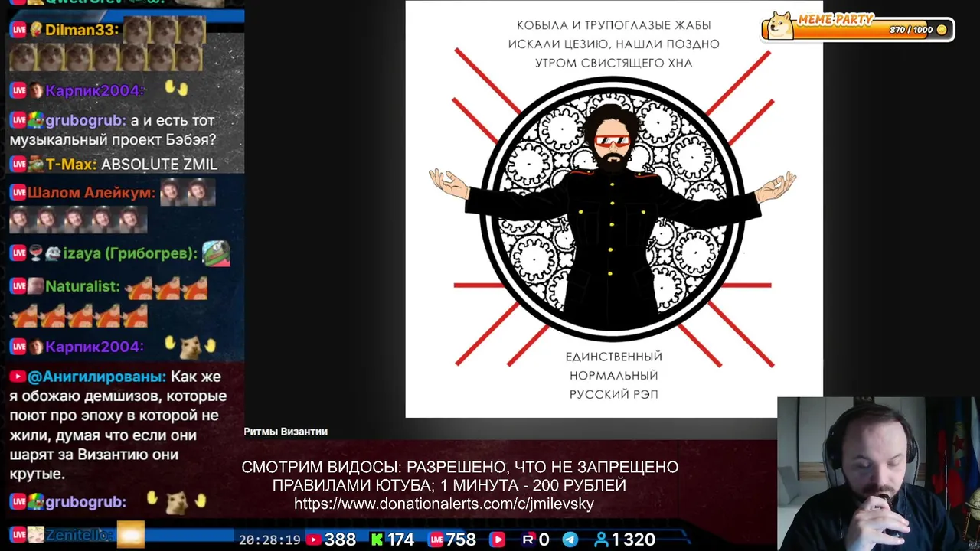Image resolution: width=980 pixels, height=551 pixels.
Task: Click the 1 320 total viewers number
Action: click(x=633, y=540)
